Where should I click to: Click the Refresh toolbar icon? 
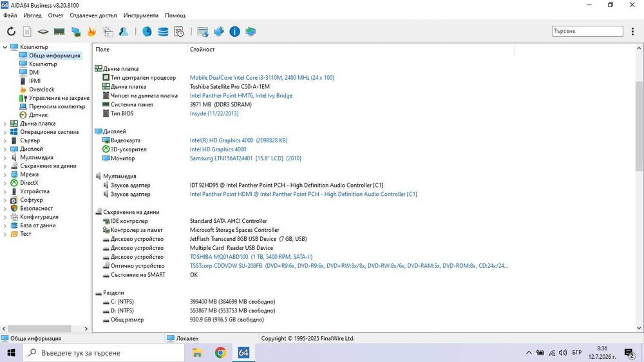(x=11, y=31)
